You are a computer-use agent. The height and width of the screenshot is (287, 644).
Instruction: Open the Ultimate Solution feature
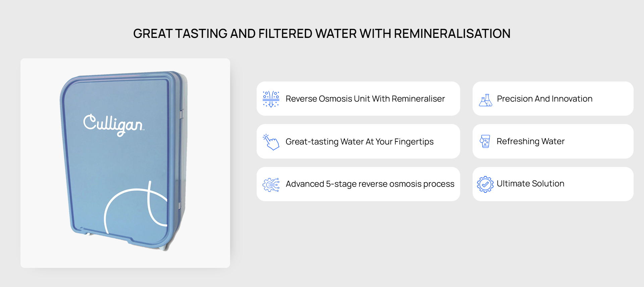pyautogui.click(x=553, y=184)
